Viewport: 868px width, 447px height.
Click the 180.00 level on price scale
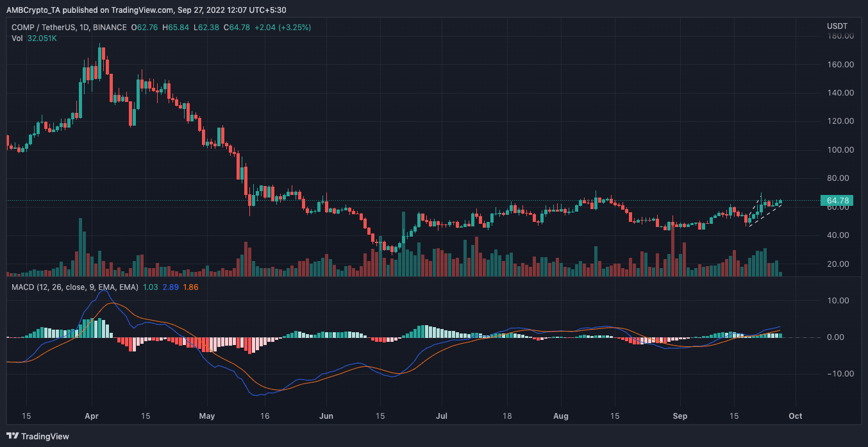click(x=840, y=36)
